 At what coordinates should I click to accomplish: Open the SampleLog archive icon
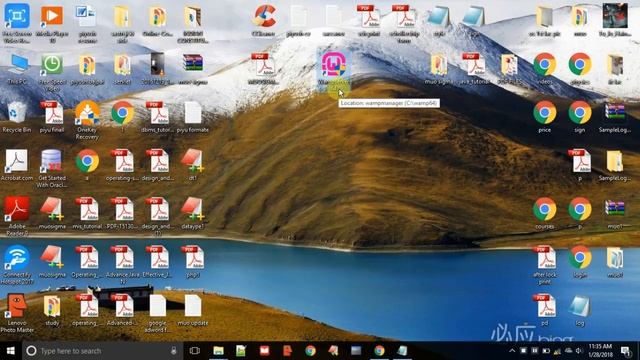tap(615, 113)
